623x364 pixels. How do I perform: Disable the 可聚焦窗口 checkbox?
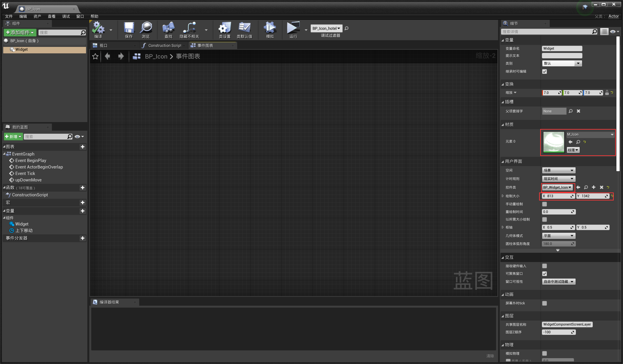pyautogui.click(x=545, y=273)
